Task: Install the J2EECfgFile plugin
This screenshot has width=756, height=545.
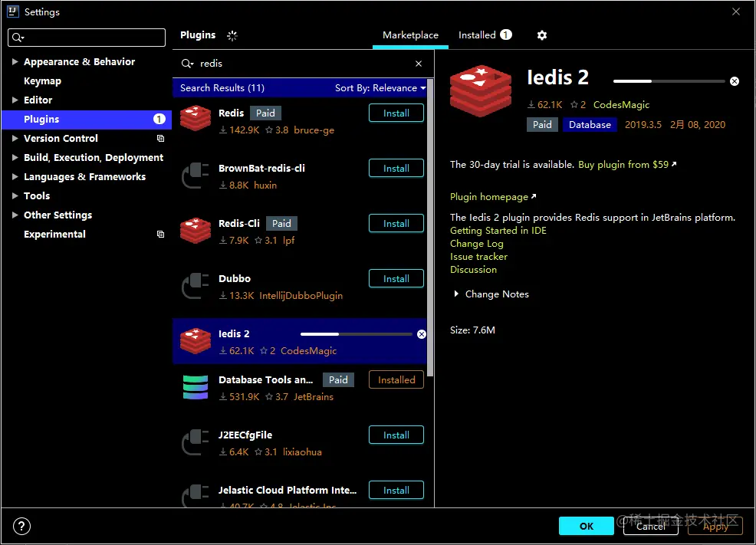Action: click(396, 435)
